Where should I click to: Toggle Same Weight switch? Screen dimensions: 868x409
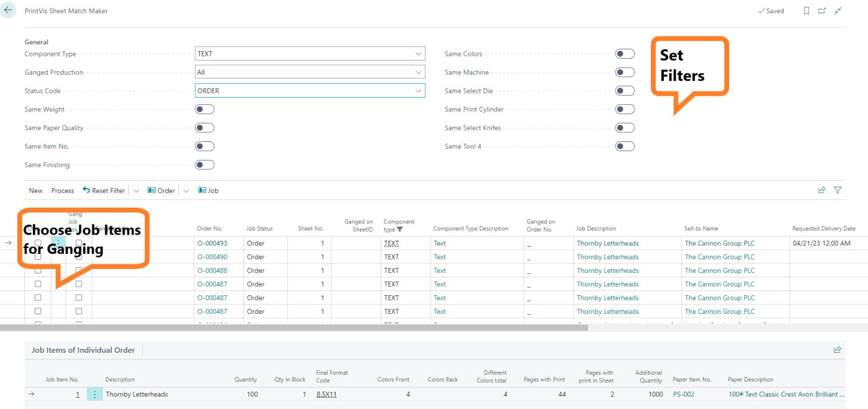click(205, 109)
